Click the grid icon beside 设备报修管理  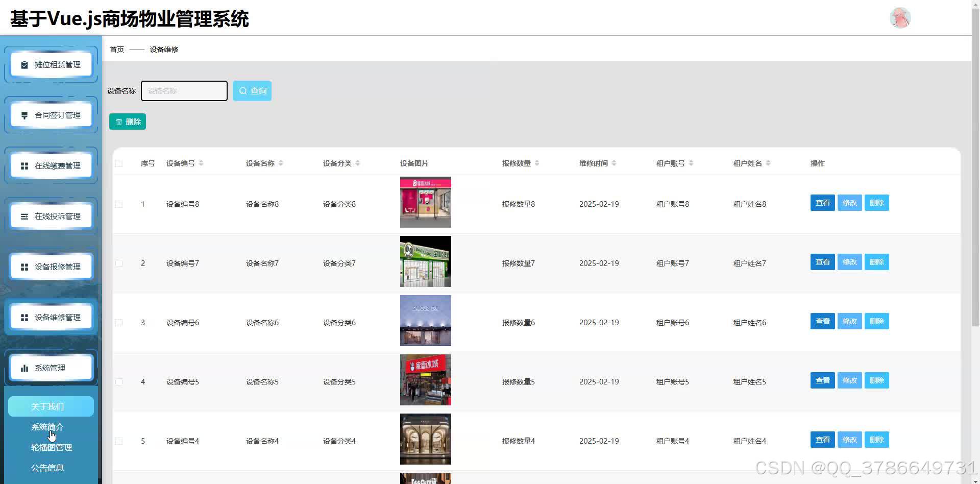point(24,267)
